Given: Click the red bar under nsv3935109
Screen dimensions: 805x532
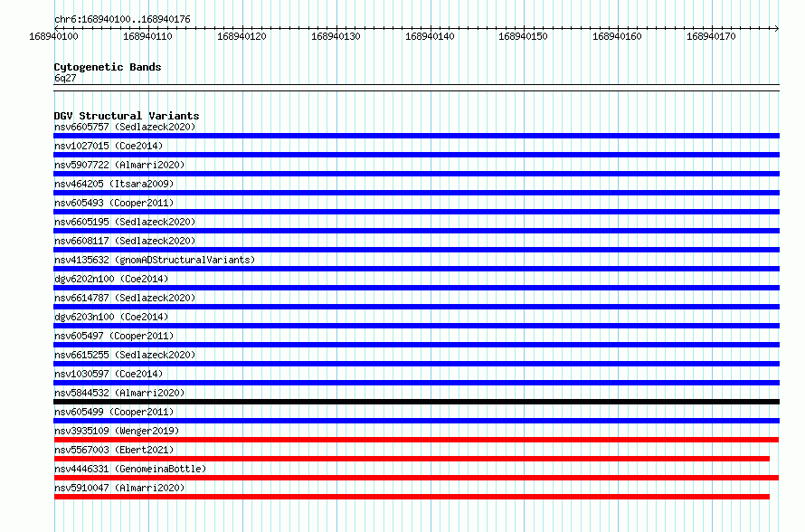Looking at the screenshot, I should click(416, 440).
